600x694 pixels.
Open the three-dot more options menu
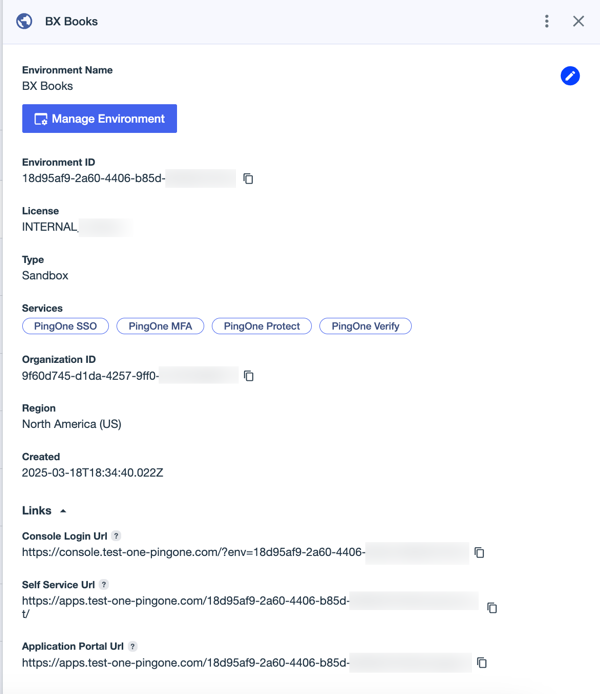[x=546, y=21]
